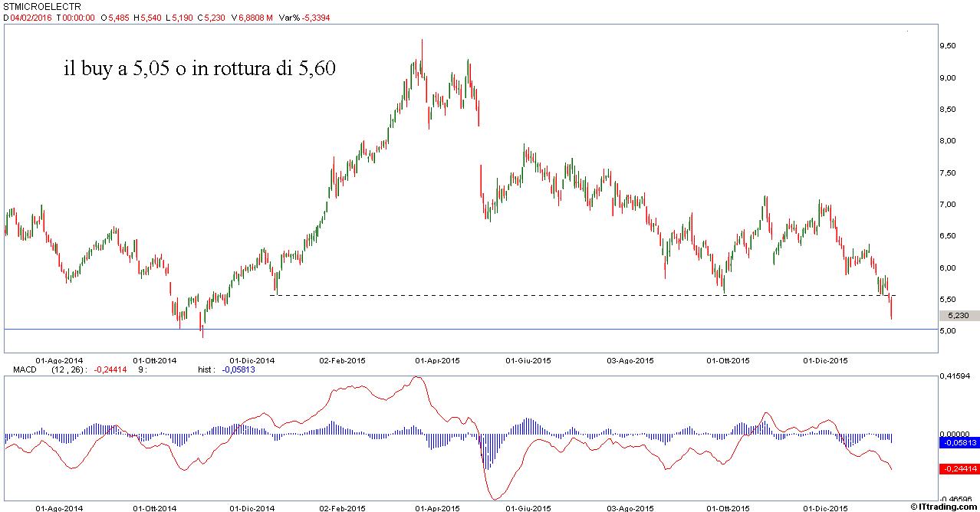Click the open price O 5,485 value
This screenshot has width=980, height=512.
pos(115,18)
